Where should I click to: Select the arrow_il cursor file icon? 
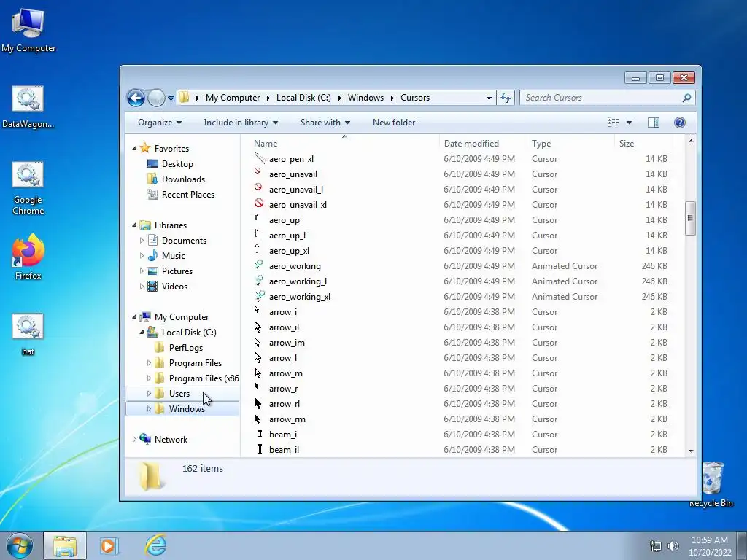click(x=258, y=327)
